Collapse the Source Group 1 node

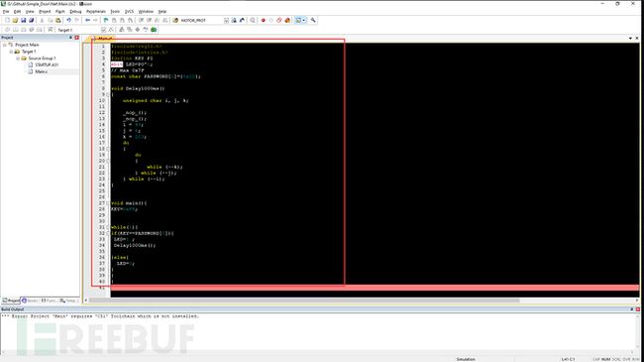point(18,58)
